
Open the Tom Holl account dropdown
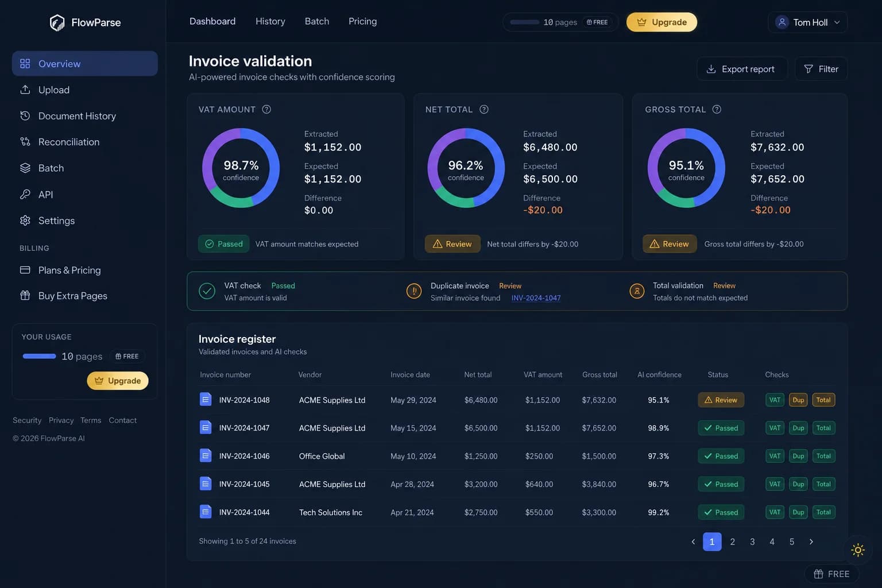tap(807, 22)
